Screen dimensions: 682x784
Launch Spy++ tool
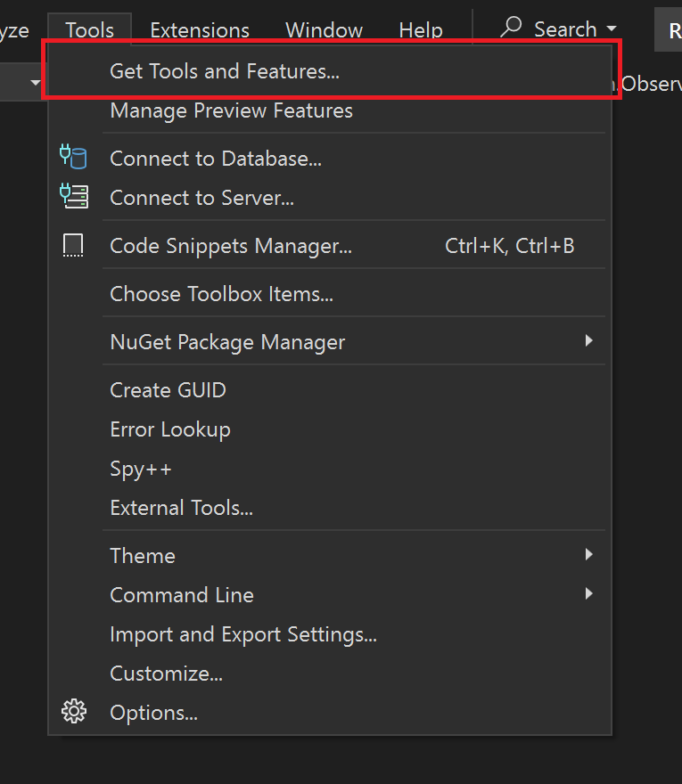330,469
